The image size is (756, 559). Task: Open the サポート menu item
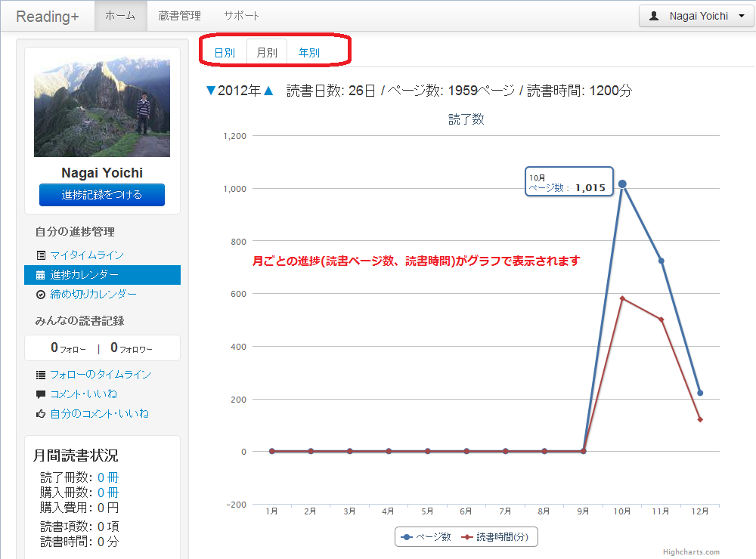click(241, 16)
